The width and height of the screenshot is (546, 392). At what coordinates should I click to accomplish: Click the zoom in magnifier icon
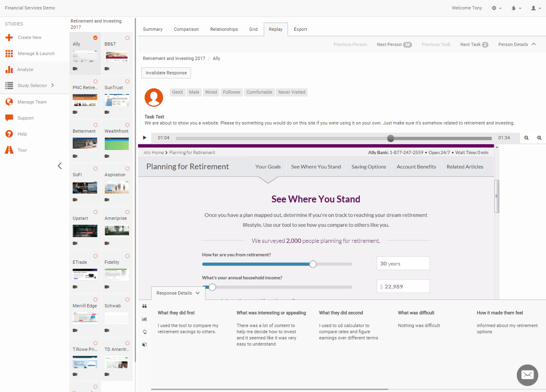[539, 138]
